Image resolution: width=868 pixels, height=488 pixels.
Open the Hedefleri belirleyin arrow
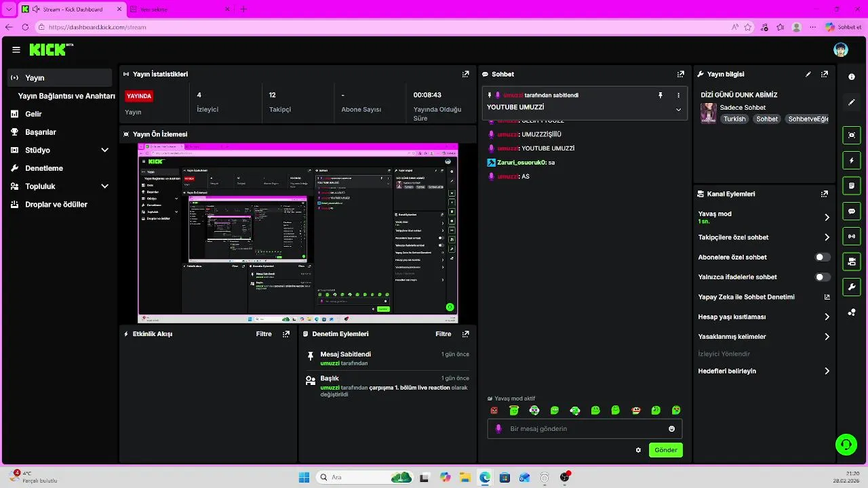827,371
